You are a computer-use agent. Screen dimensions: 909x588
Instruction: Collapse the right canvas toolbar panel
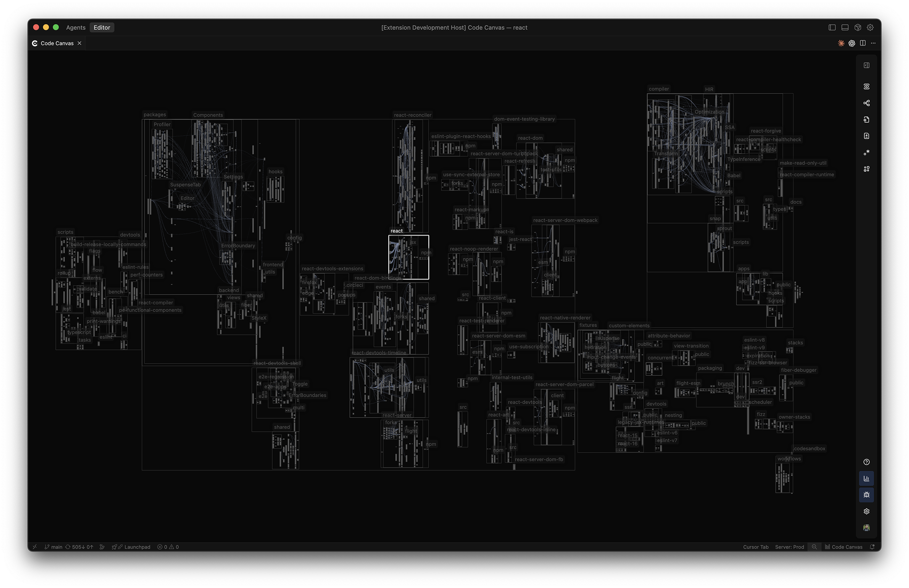coord(867,65)
